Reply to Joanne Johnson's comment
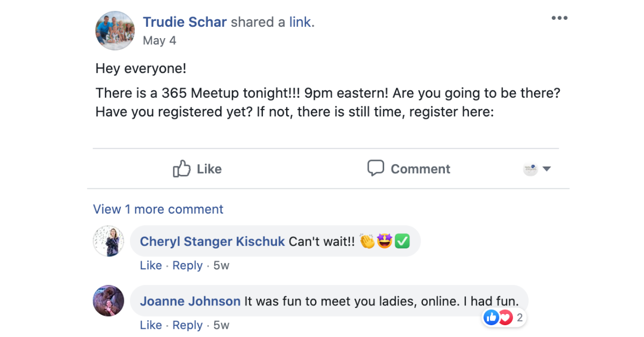This screenshot has width=644, height=337. pos(187,325)
